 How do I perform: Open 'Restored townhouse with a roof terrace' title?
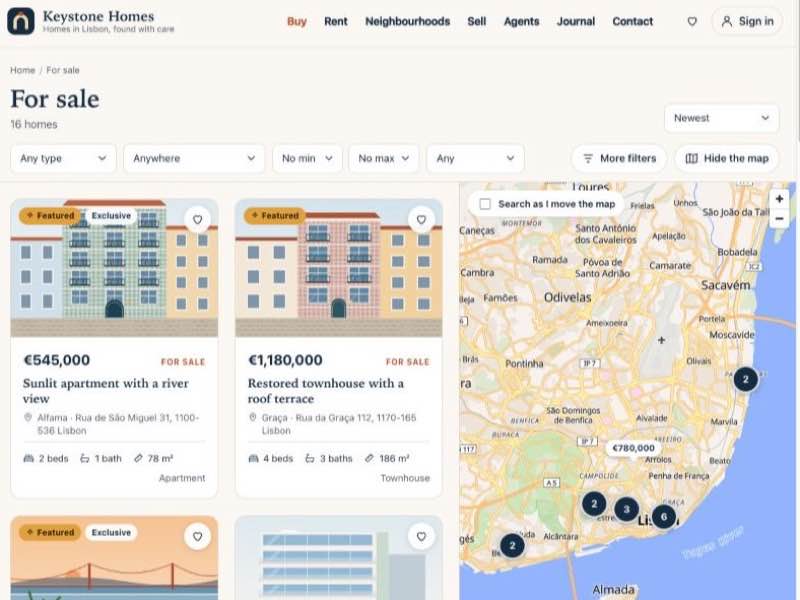point(326,391)
